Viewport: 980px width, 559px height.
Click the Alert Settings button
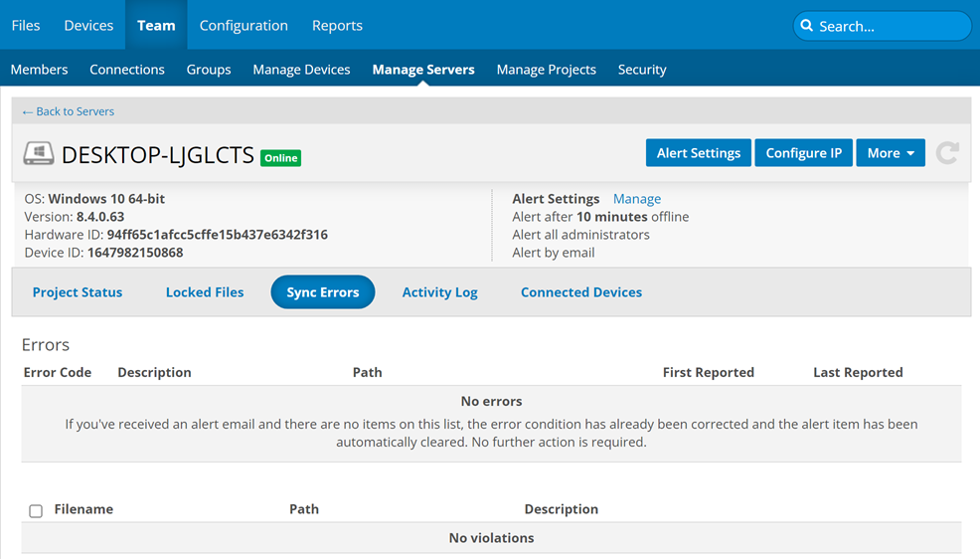tap(698, 153)
